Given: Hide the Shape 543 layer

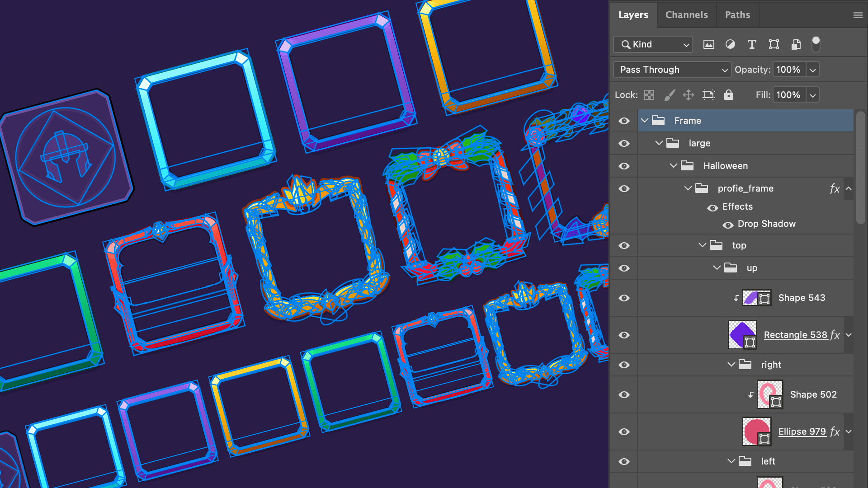Looking at the screenshot, I should pos(624,298).
